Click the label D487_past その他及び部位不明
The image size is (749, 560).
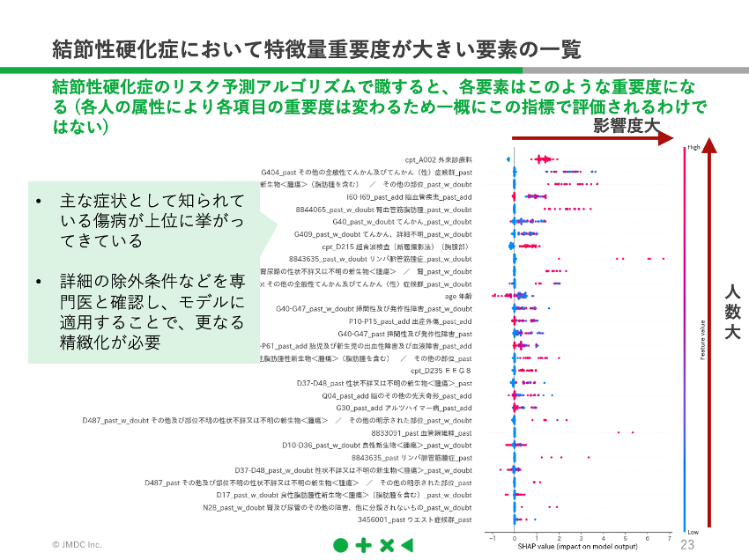coord(308,483)
